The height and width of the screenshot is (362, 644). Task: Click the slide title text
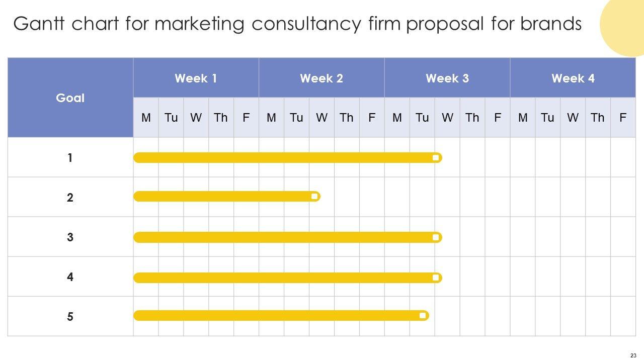click(x=297, y=24)
